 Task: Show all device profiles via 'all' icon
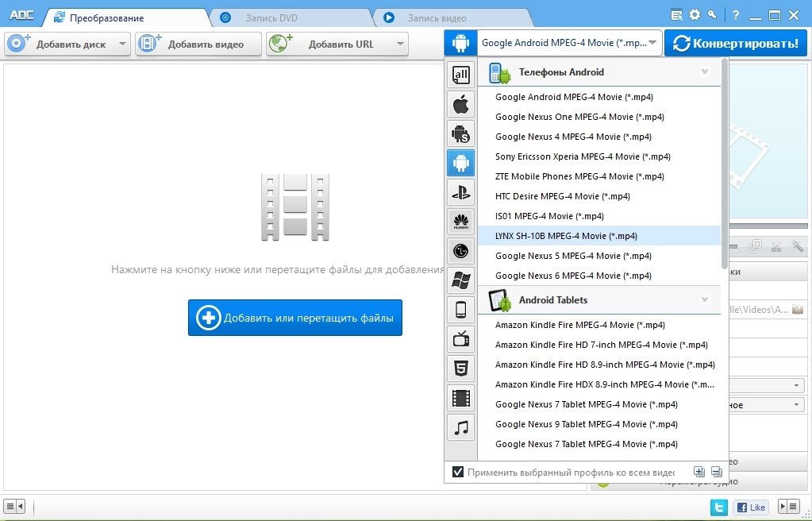[460, 75]
